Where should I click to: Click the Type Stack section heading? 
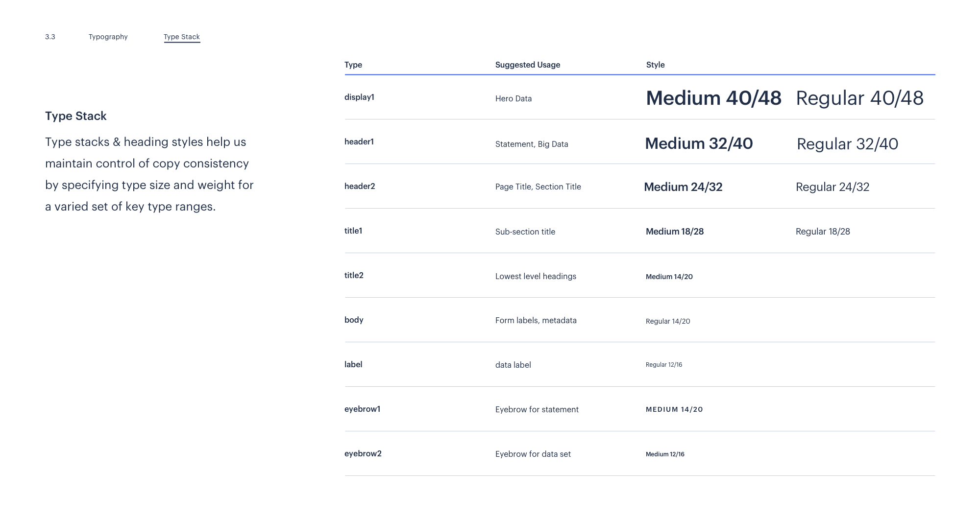(x=76, y=116)
